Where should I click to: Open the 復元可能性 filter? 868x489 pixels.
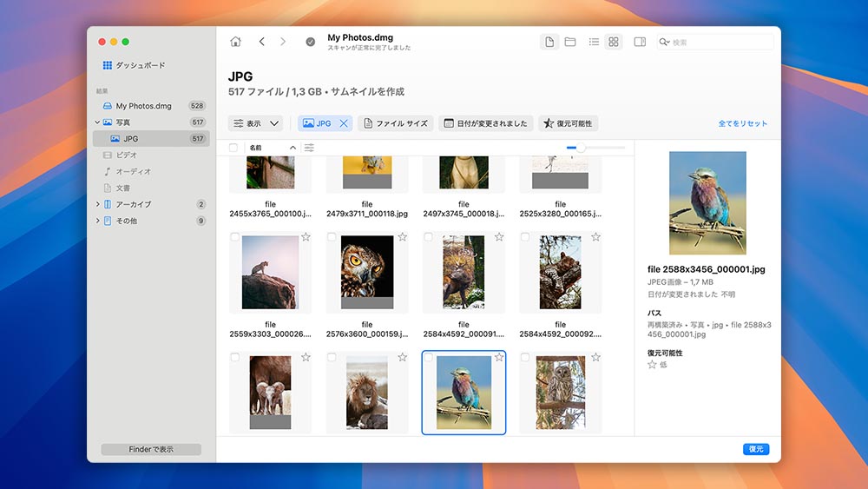[x=568, y=123]
